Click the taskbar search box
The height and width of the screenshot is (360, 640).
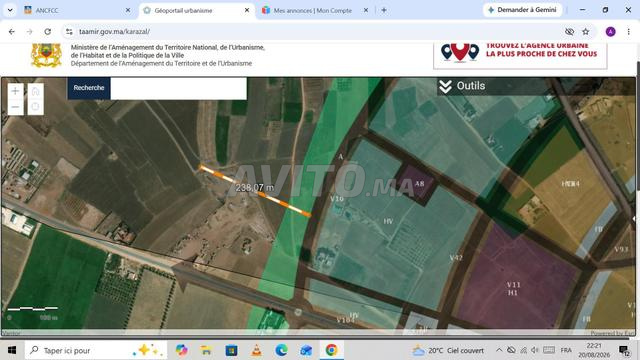click(96, 350)
